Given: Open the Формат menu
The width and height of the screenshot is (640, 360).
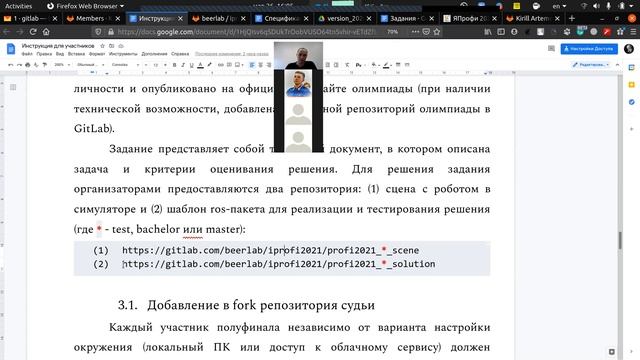Looking at the screenshot, I should coord(97,54).
